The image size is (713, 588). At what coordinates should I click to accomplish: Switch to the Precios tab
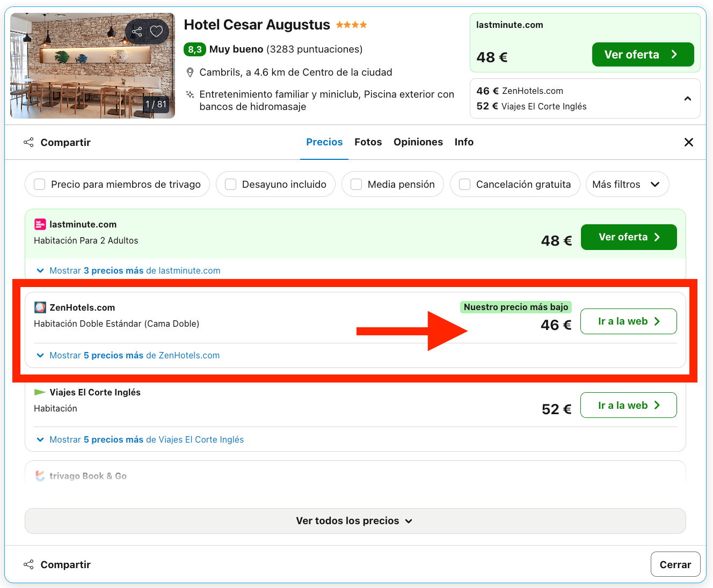pyautogui.click(x=324, y=142)
